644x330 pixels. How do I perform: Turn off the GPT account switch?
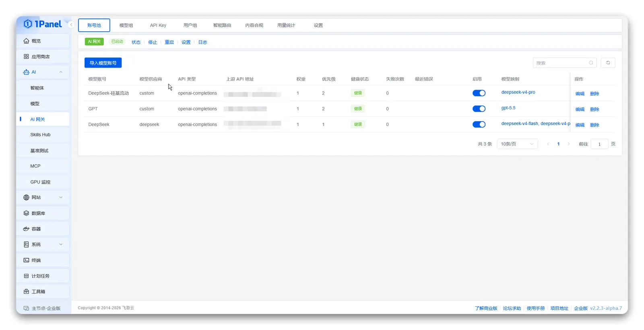point(479,109)
